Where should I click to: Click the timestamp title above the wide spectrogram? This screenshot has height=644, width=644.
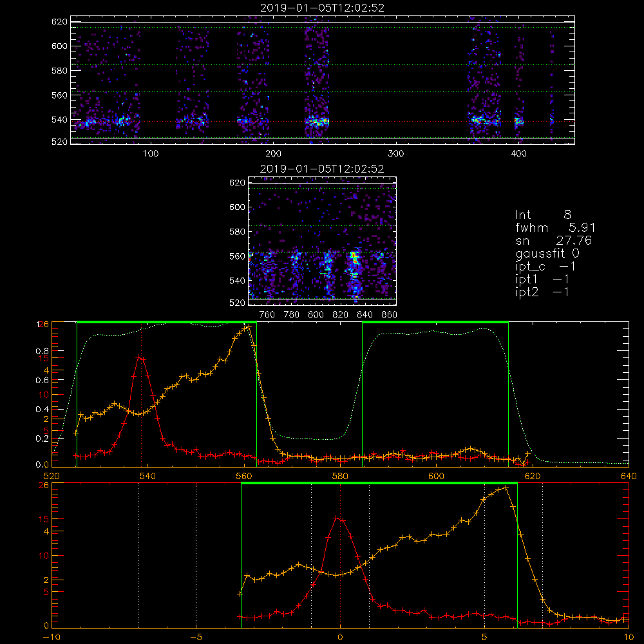coord(322,8)
